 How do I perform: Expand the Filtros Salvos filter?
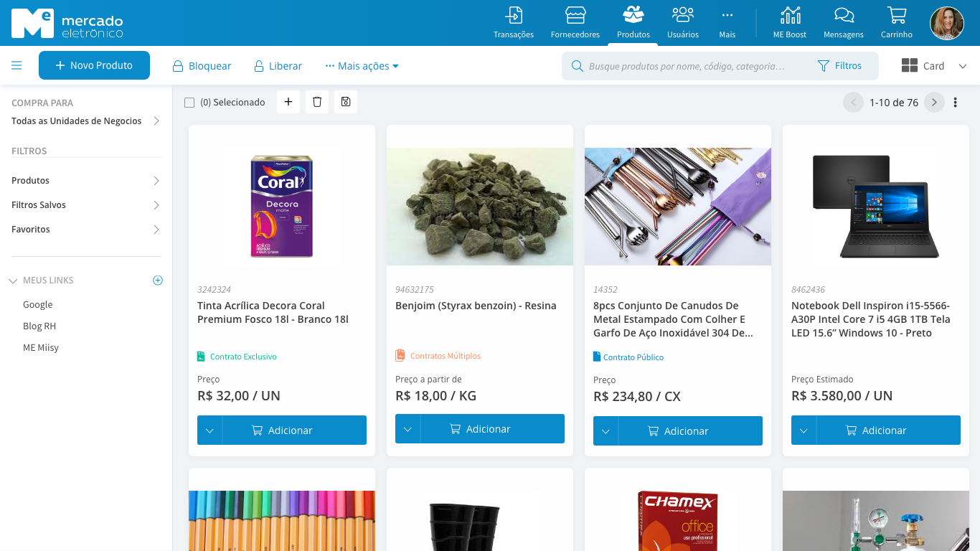point(86,205)
